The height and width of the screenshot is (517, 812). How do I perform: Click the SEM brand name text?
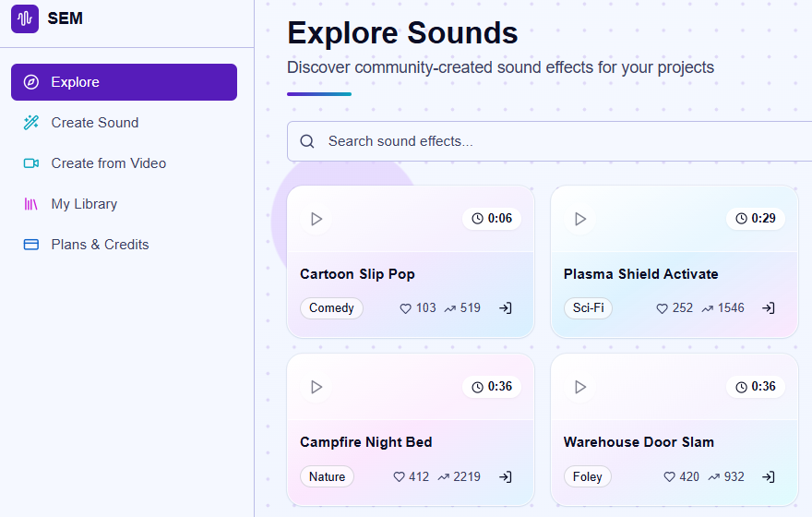coord(66,18)
